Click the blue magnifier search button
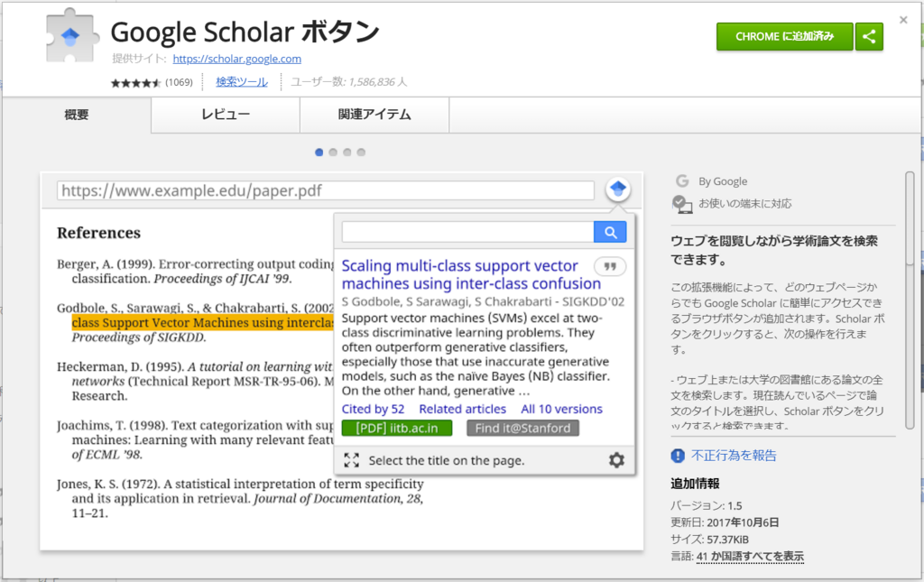 [x=610, y=232]
